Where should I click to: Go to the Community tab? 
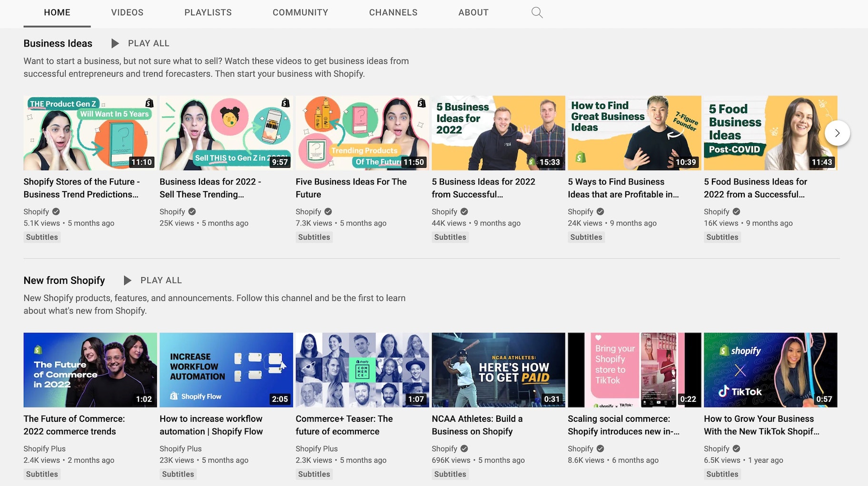300,12
